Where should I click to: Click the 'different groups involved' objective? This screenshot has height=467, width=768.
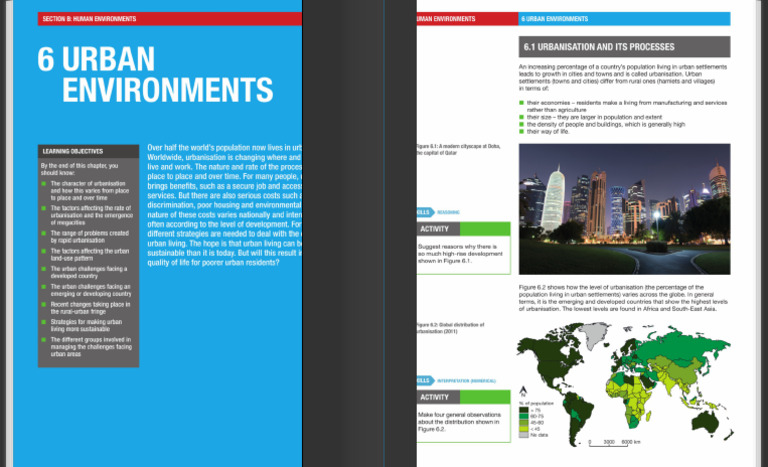(91, 346)
